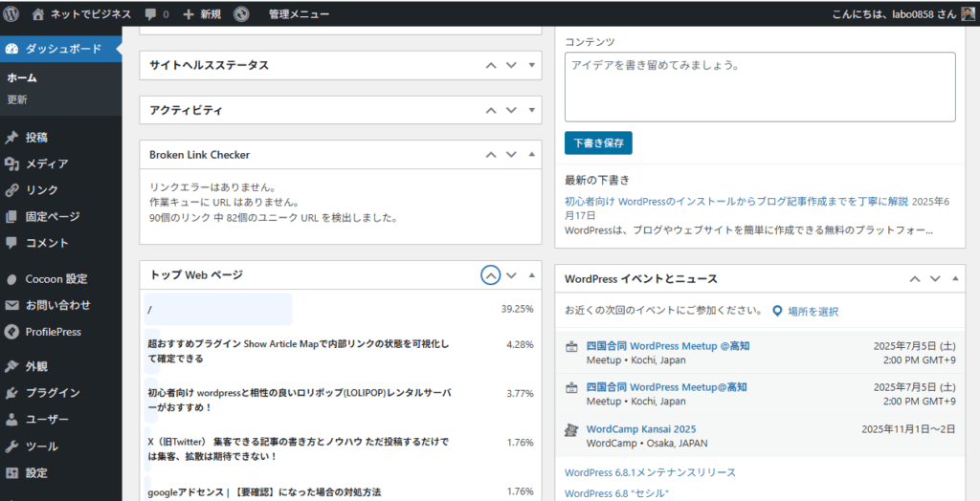The height and width of the screenshot is (501, 980).
Task: Click the コンテンツ idea text area
Action: [x=760, y=87]
